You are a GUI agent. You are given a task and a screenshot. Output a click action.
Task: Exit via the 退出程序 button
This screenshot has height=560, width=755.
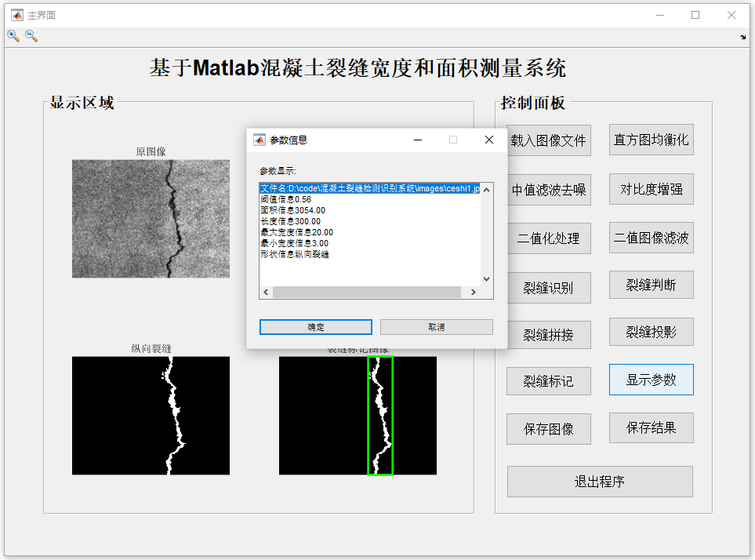tap(600, 482)
